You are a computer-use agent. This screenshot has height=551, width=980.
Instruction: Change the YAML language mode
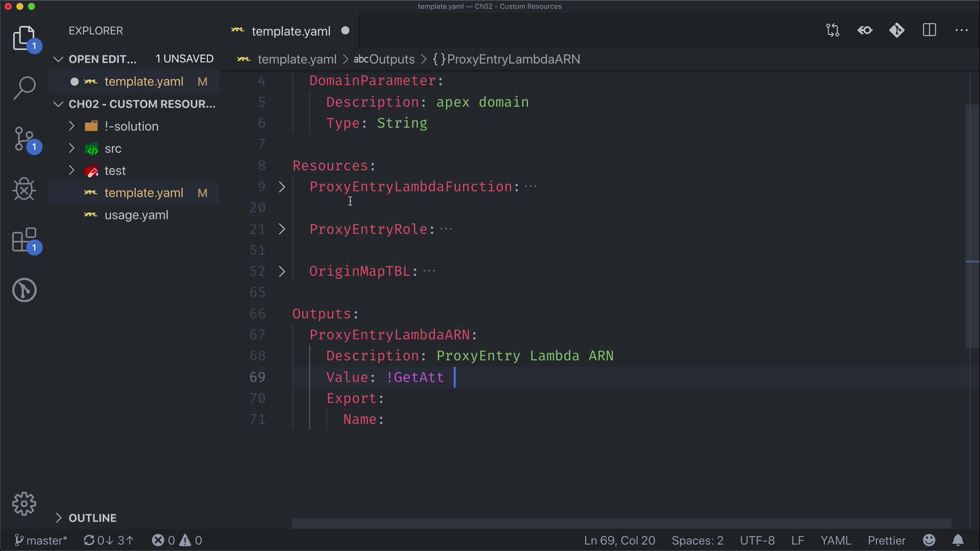(x=836, y=540)
